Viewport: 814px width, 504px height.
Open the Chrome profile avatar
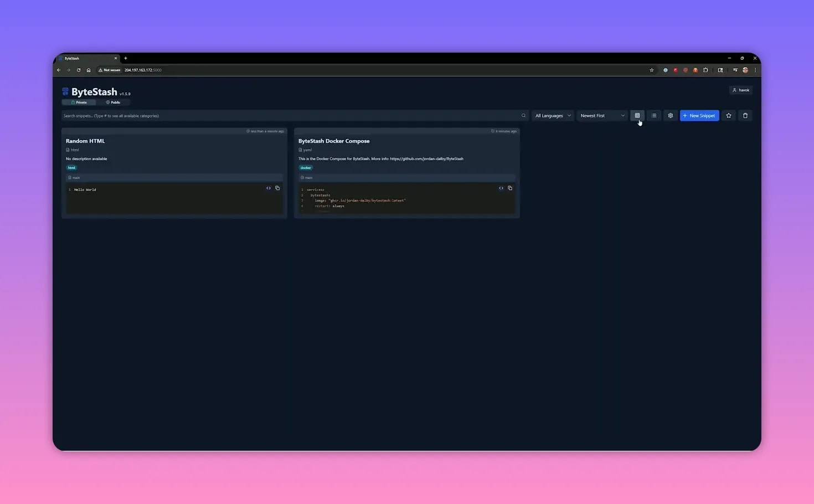745,70
